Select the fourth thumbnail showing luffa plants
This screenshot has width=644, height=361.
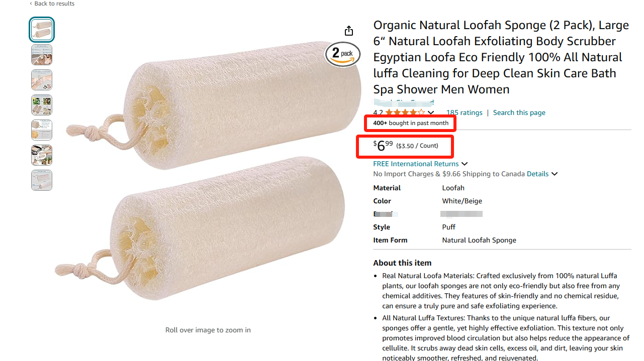pyautogui.click(x=42, y=105)
